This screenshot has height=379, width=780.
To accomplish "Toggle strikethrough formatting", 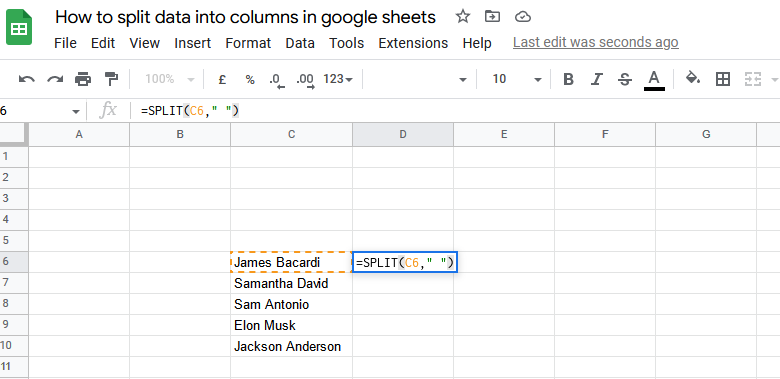I will [625, 79].
